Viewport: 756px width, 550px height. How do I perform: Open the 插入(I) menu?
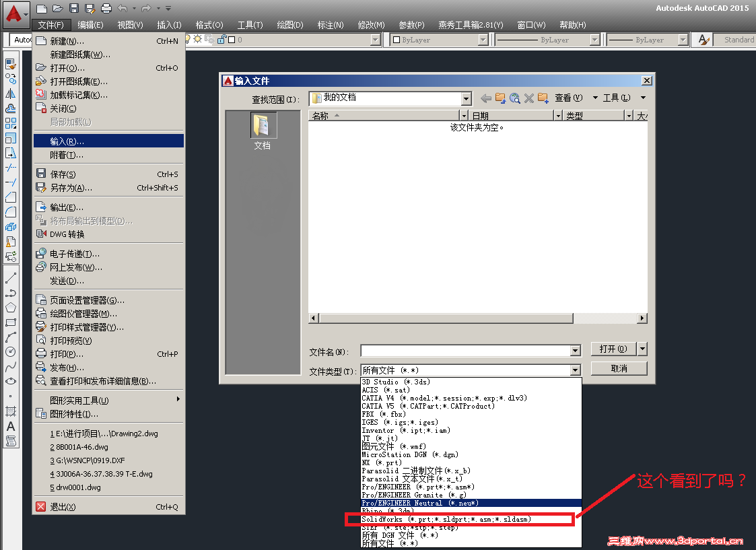coord(169,25)
